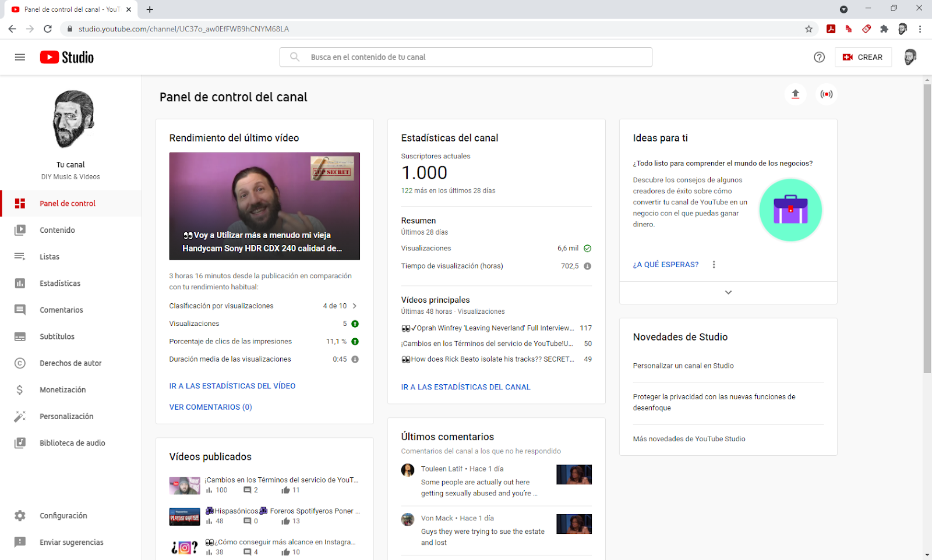Click the Personalización magic wand icon
Screen dimensions: 932x560
tap(20, 416)
